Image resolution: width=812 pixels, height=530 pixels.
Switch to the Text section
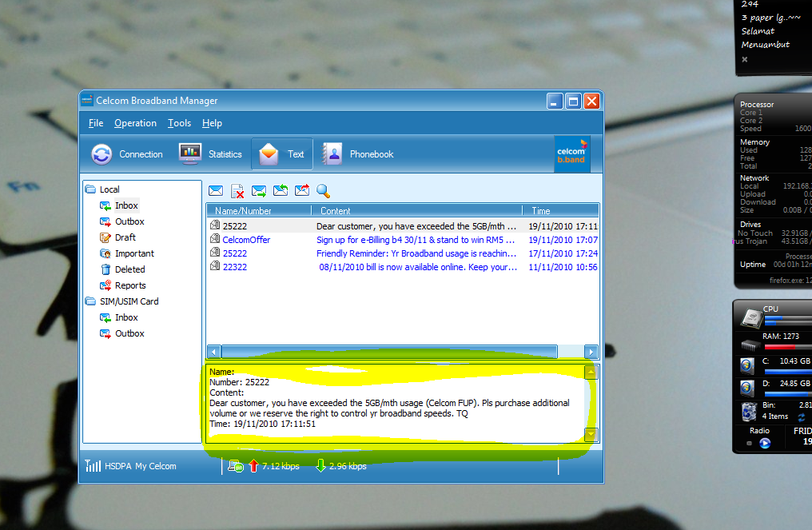(x=282, y=153)
